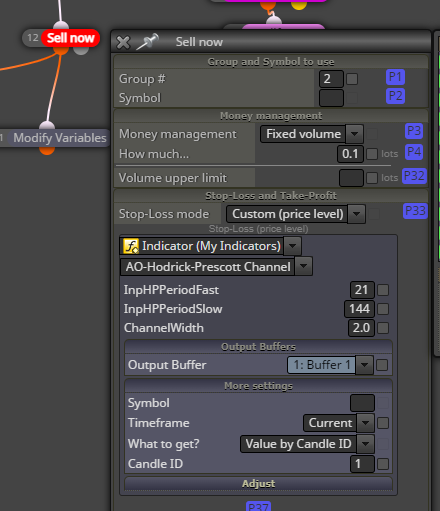Open the Money management Fixed volume dropdown
The image size is (440, 511).
312,134
